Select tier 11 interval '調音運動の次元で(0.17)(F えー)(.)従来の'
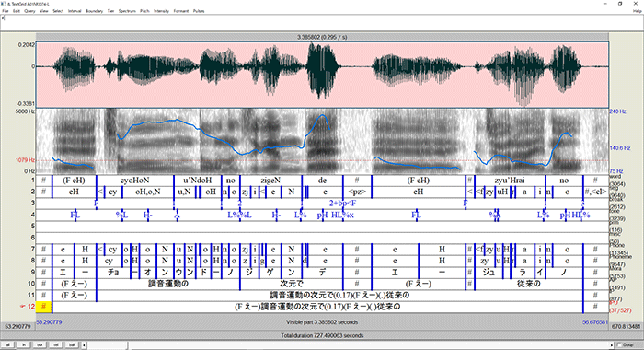 tap(339, 296)
